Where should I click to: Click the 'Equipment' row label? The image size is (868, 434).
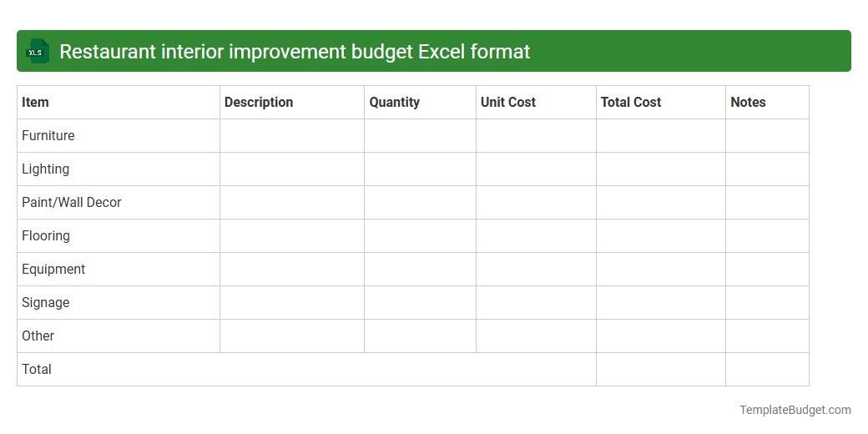53,269
